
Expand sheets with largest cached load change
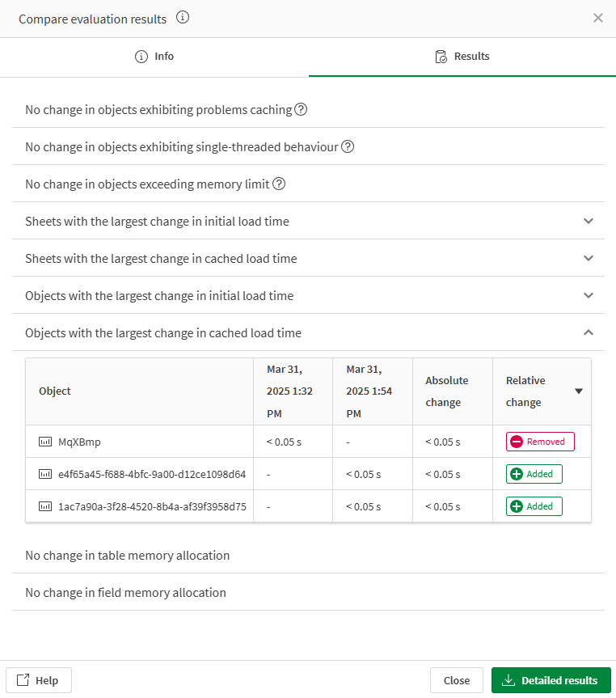point(589,258)
